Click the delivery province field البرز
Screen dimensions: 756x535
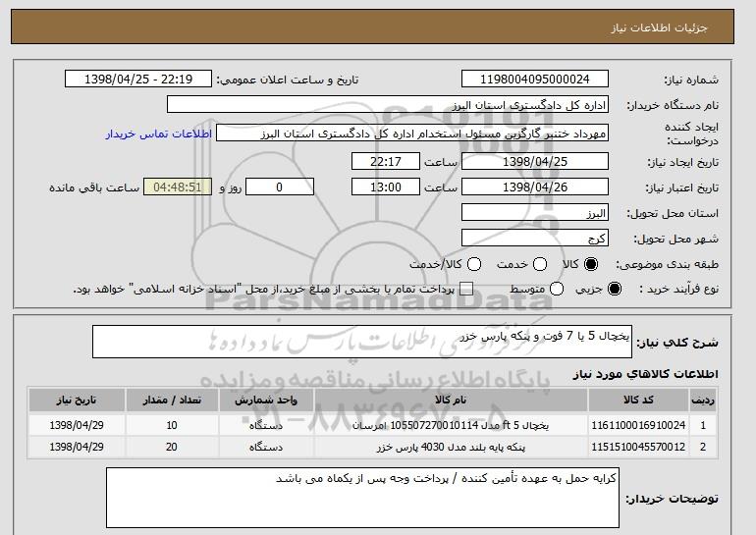pyautogui.click(x=535, y=213)
